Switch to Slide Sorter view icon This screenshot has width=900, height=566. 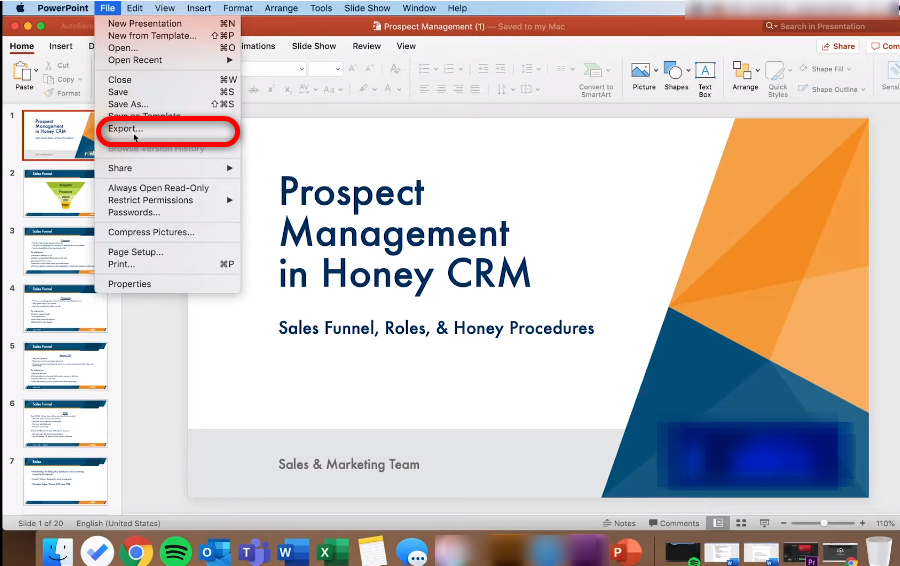click(x=741, y=523)
